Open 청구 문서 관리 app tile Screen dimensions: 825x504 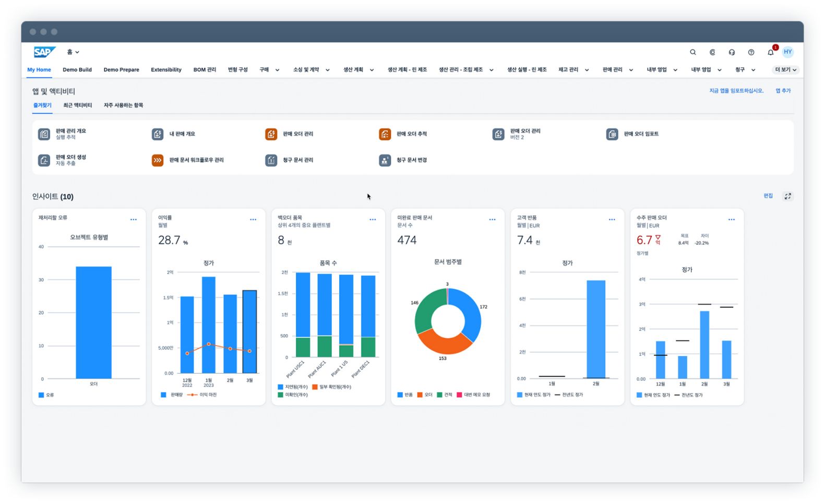290,160
